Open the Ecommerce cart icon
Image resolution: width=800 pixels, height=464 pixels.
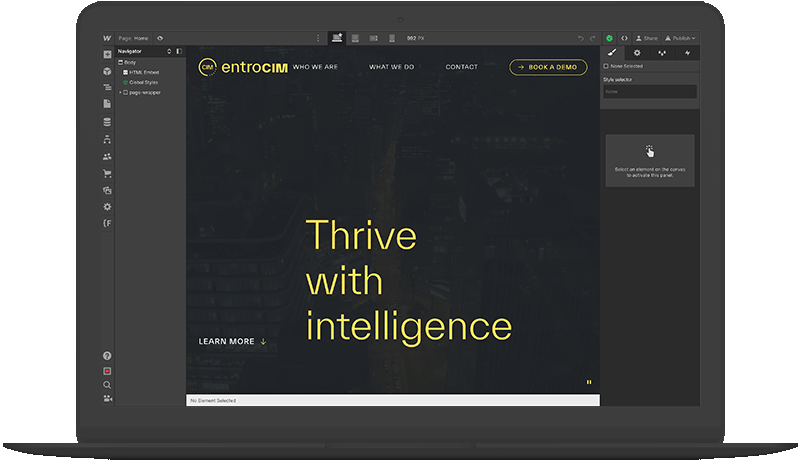[107, 173]
